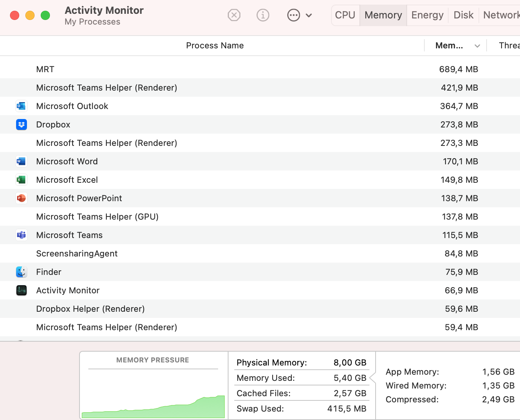Click the process Info toolbar icon
The image size is (520, 420).
pos(263,15)
